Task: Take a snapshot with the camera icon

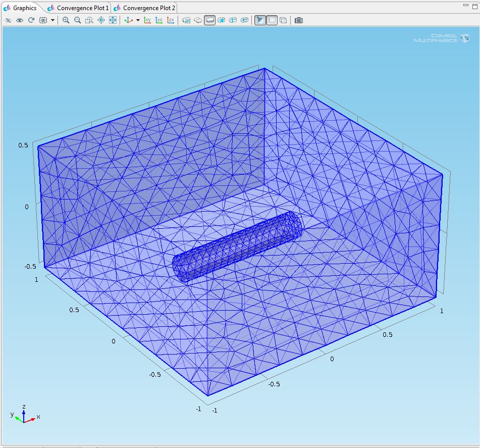Action: [x=299, y=20]
